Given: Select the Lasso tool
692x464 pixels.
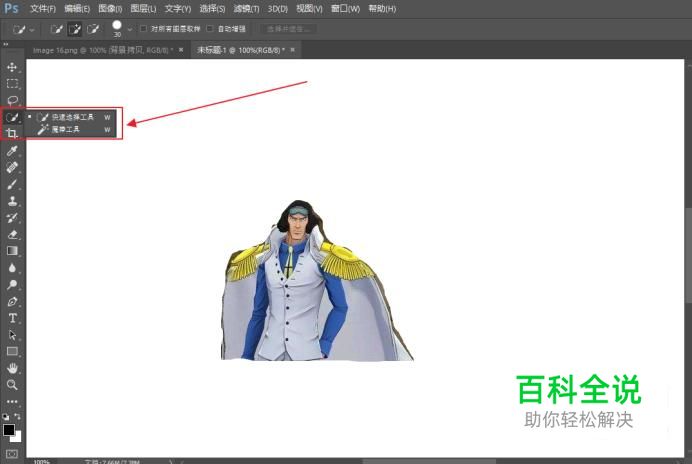Looking at the screenshot, I should 12,100.
